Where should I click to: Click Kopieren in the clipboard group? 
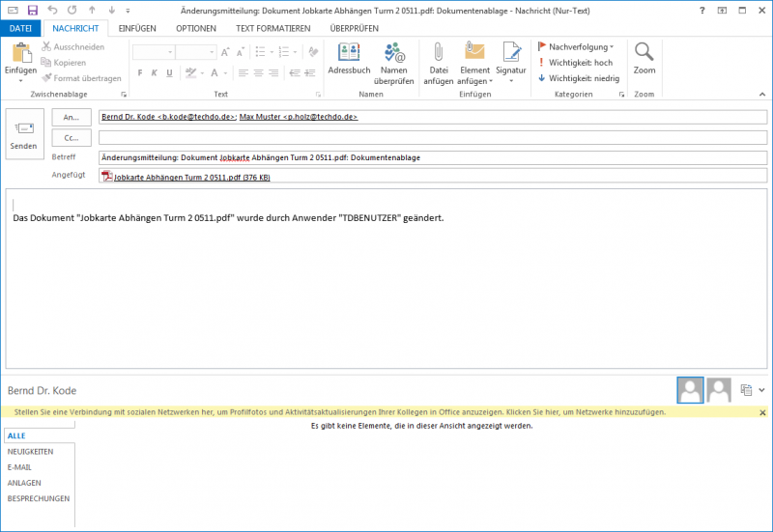coord(64,63)
